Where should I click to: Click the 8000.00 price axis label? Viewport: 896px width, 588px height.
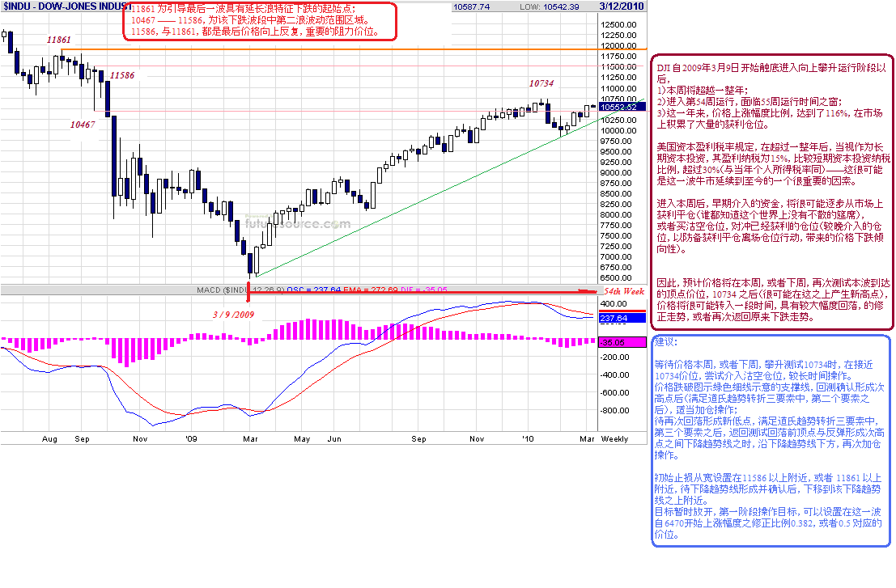[616, 214]
